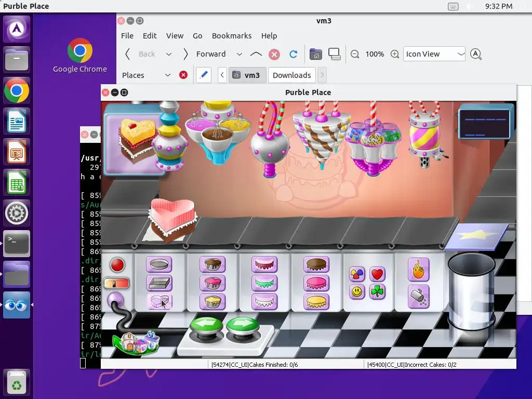Move conveyor right with green arrow button
532x399 pixels.
(x=242, y=325)
